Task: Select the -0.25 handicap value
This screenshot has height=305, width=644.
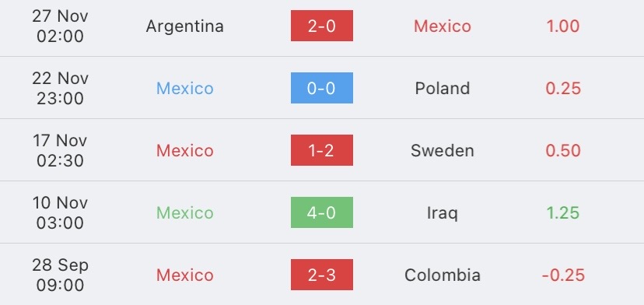Action: [x=563, y=275]
